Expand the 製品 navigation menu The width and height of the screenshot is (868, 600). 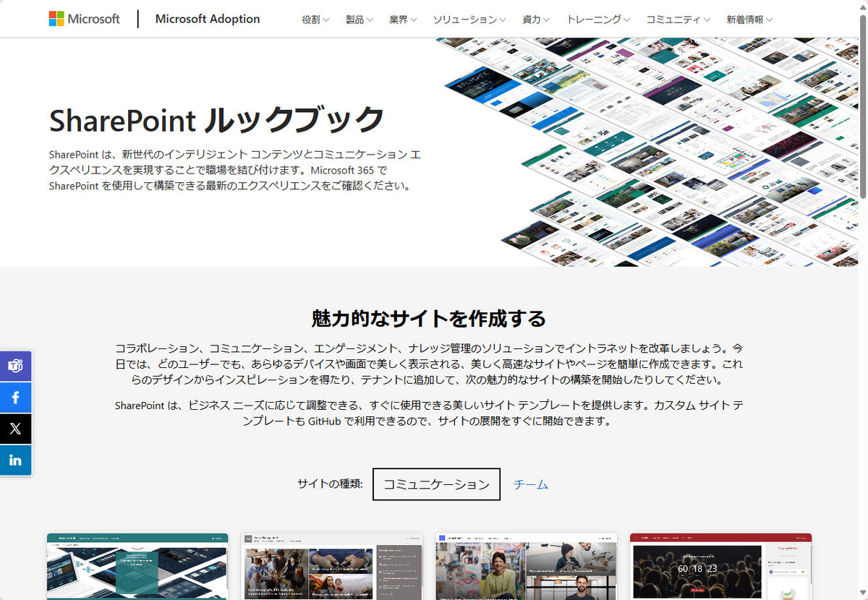point(359,20)
